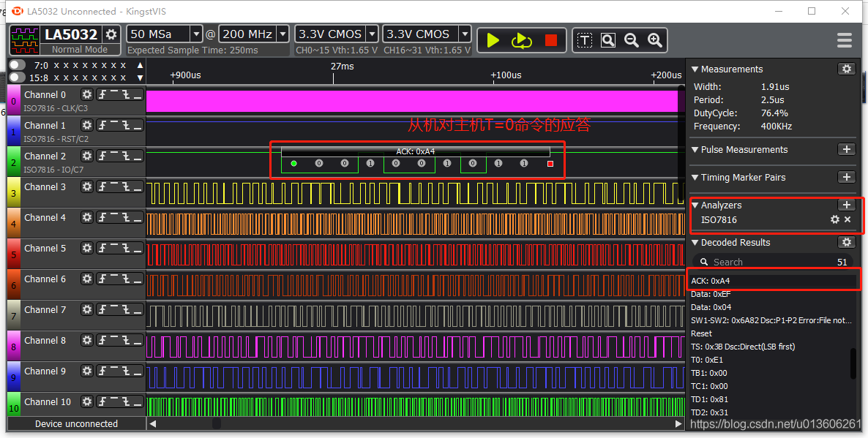Open Channel 2 settings gear
This screenshot has width=868, height=438.
[87, 156]
